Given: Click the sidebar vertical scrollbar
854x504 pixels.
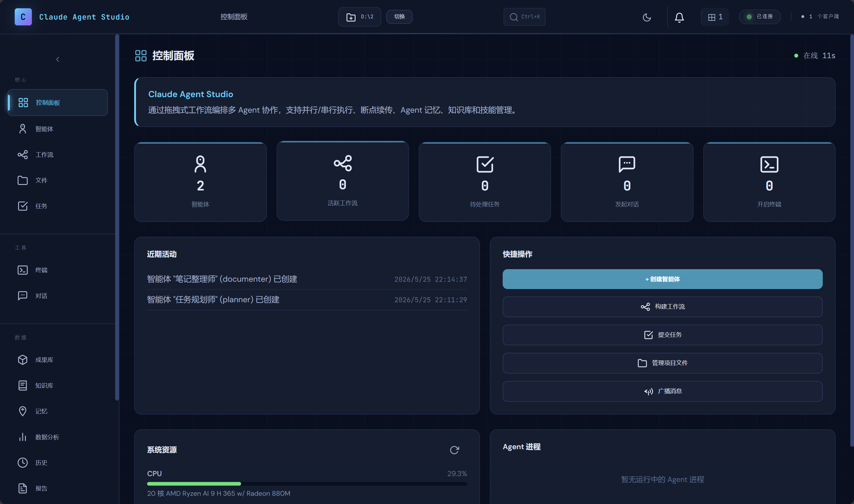Looking at the screenshot, I should coord(117,217).
